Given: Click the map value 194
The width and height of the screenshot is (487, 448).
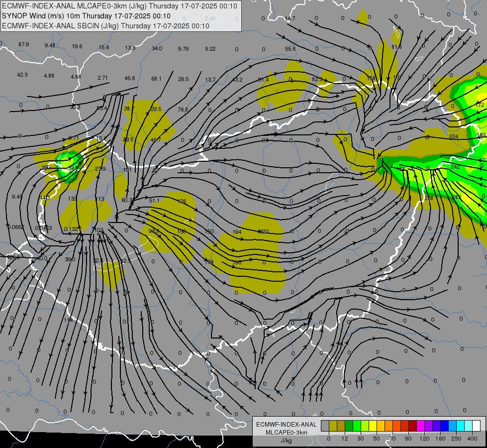Looking at the screenshot, I should point(237,232).
